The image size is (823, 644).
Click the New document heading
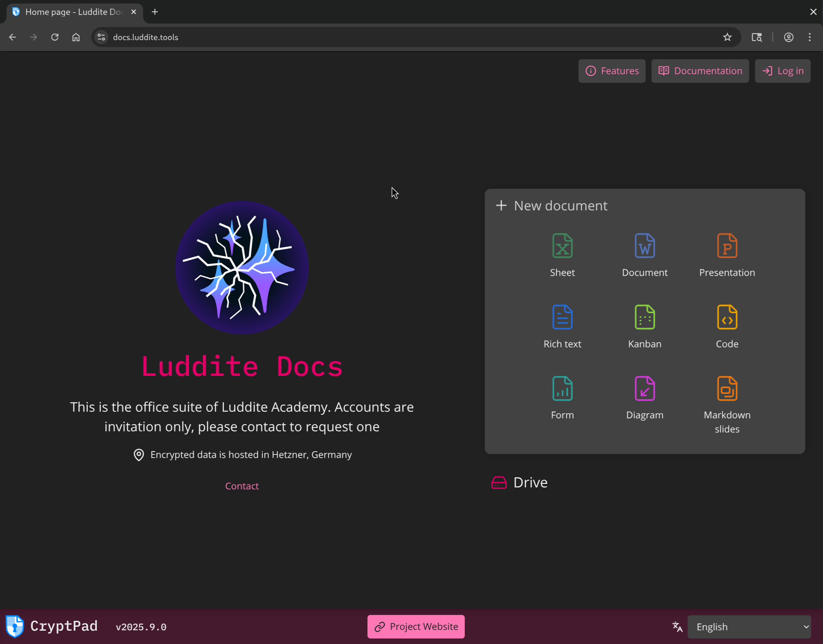(561, 206)
